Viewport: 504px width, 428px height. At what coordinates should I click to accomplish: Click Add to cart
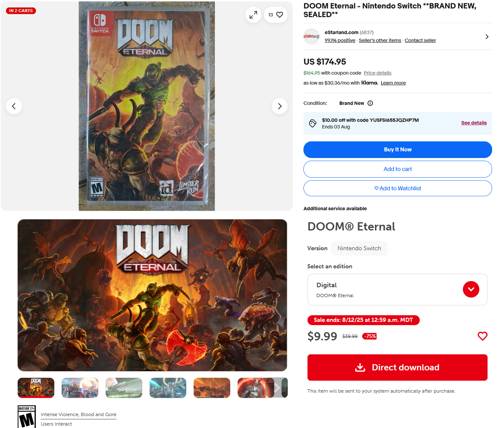(x=398, y=169)
